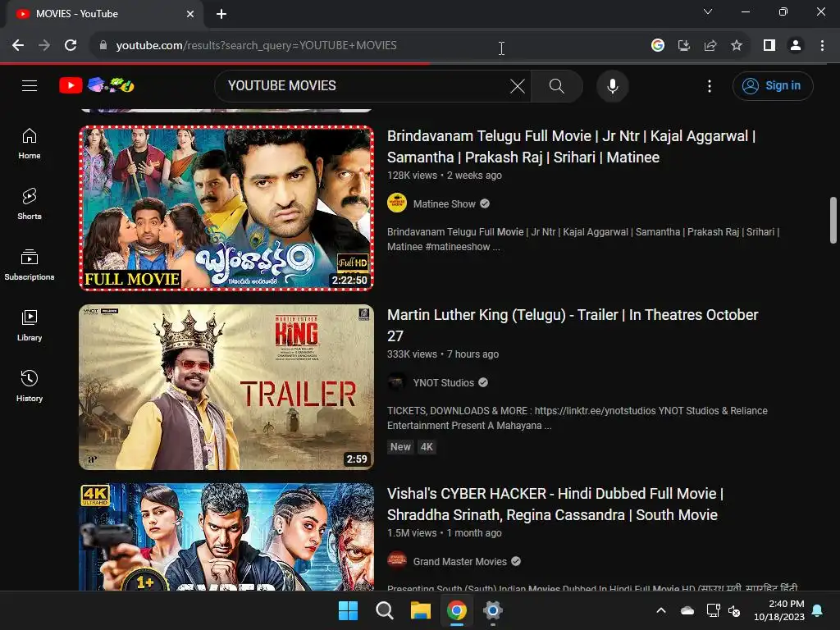The width and height of the screenshot is (840, 630).
Task: Open the YouTube hamburger guide menu
Action: pyautogui.click(x=30, y=85)
